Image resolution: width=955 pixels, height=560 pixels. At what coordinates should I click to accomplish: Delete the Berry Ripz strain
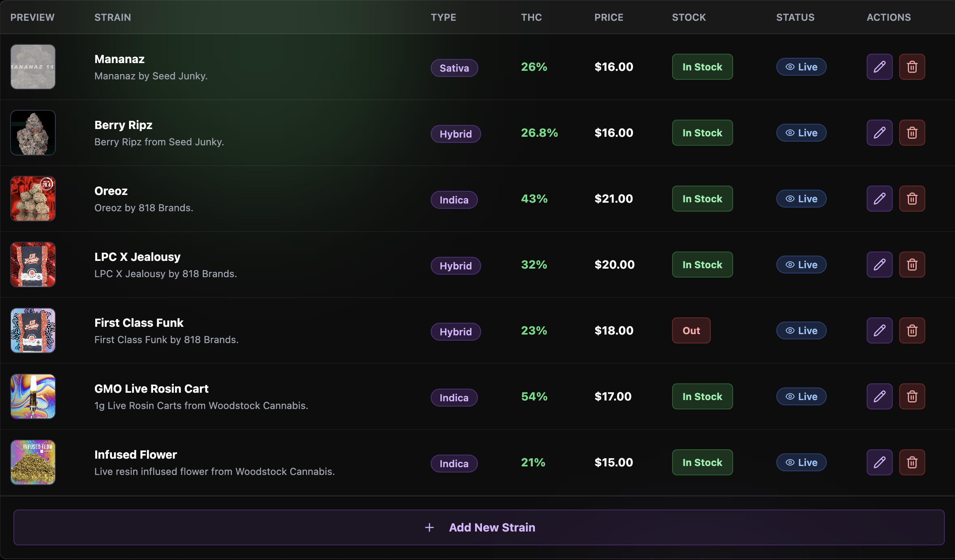912,133
